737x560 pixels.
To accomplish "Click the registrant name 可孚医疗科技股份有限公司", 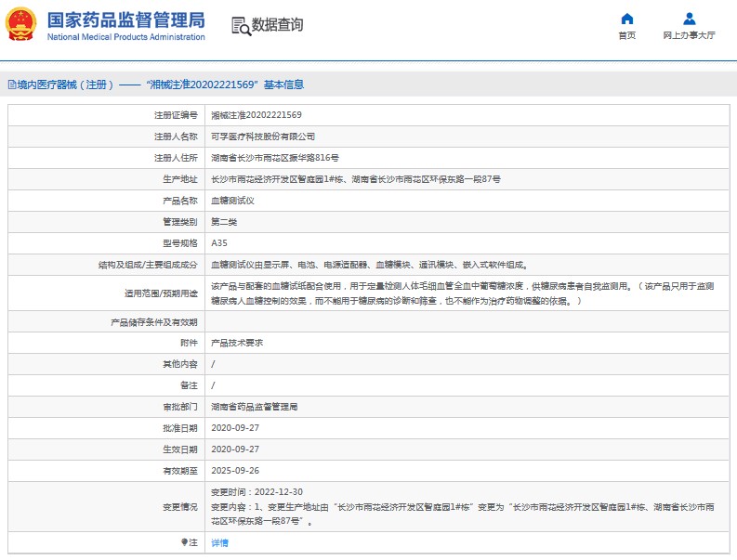I will tap(257, 137).
